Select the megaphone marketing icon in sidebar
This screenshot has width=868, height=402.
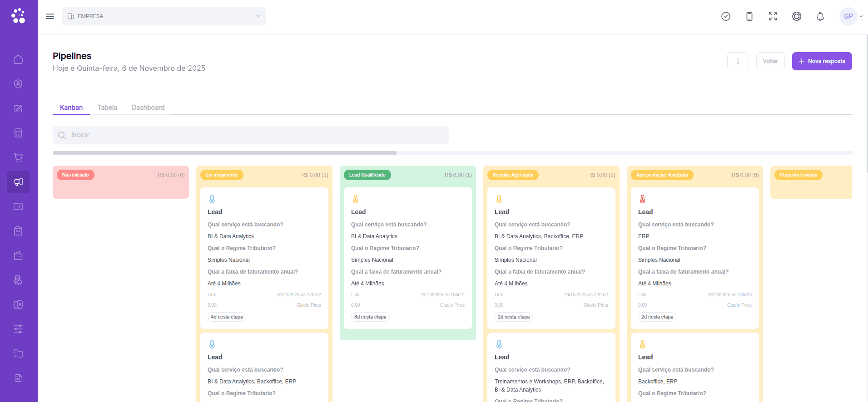pyautogui.click(x=18, y=182)
